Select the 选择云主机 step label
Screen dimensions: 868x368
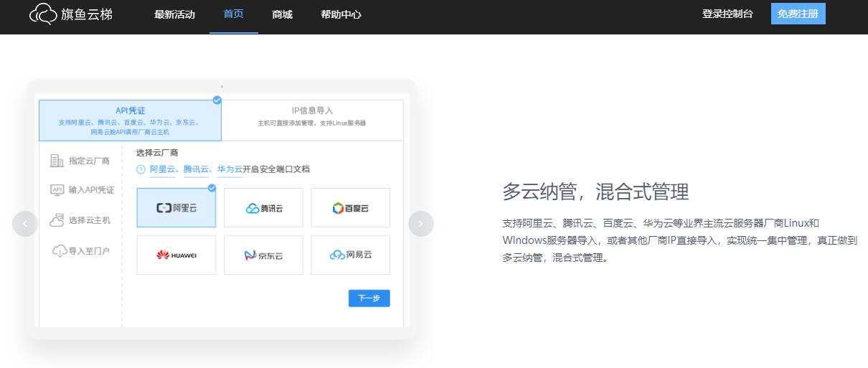pos(90,220)
